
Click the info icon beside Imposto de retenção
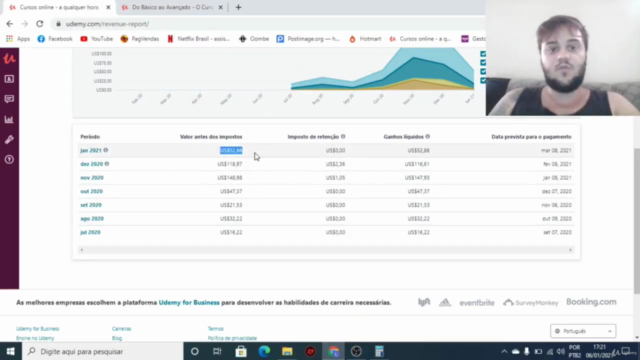pyautogui.click(x=343, y=136)
